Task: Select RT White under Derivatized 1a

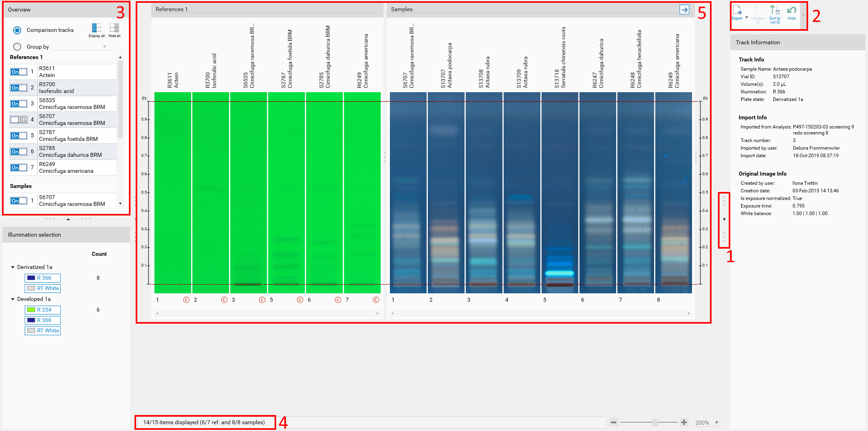Action: [43, 288]
